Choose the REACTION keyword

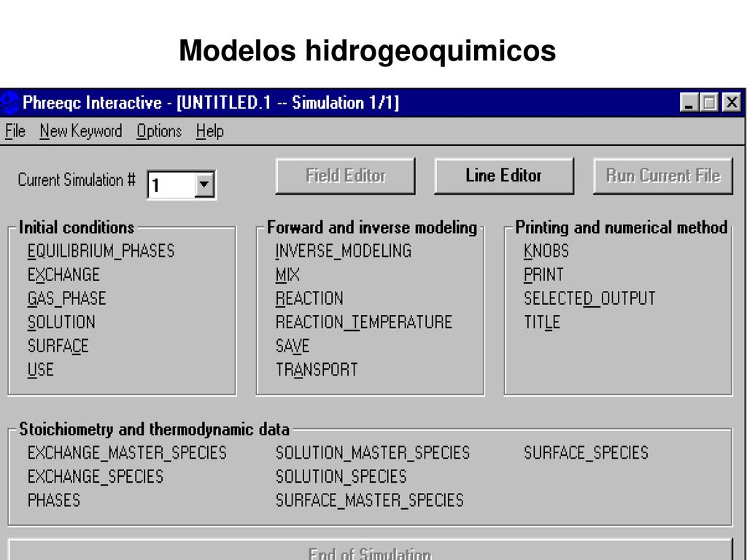pyautogui.click(x=309, y=298)
